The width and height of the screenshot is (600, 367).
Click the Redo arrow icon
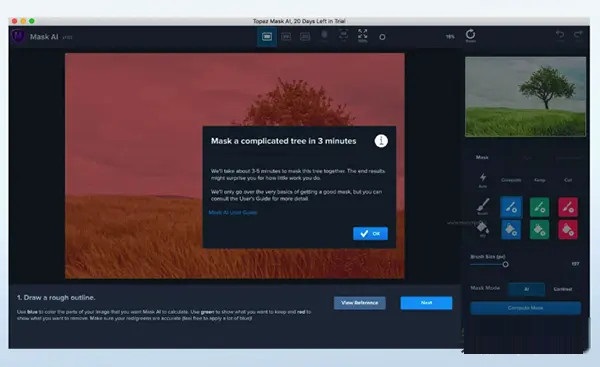[577, 35]
